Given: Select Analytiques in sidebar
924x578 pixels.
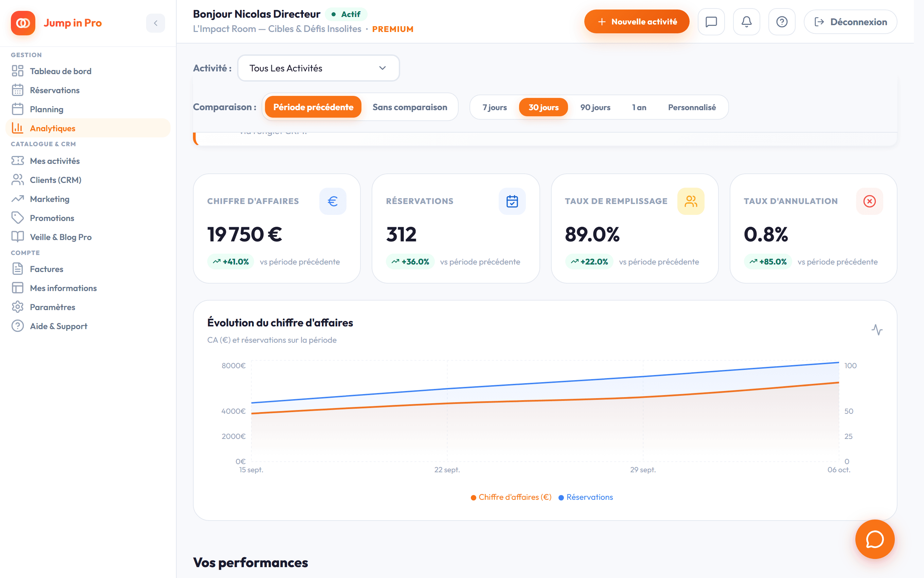Looking at the screenshot, I should [88, 128].
